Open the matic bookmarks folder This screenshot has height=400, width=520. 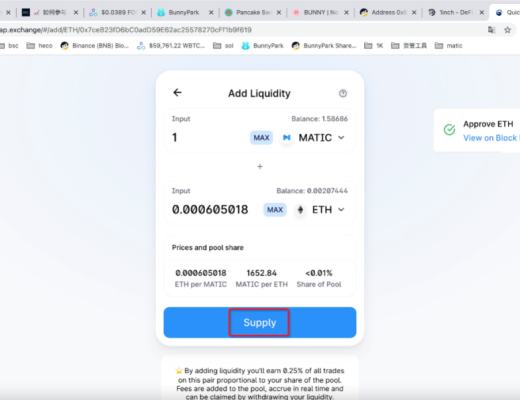coord(449,46)
